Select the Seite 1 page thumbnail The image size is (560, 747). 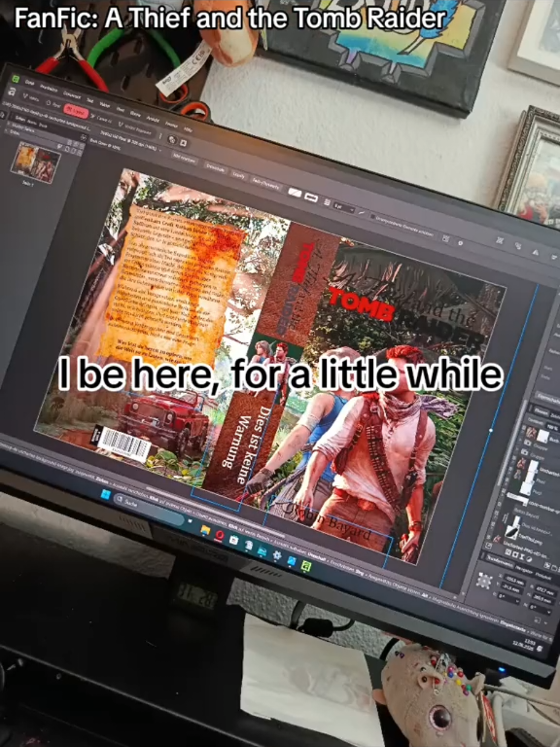pos(36,163)
